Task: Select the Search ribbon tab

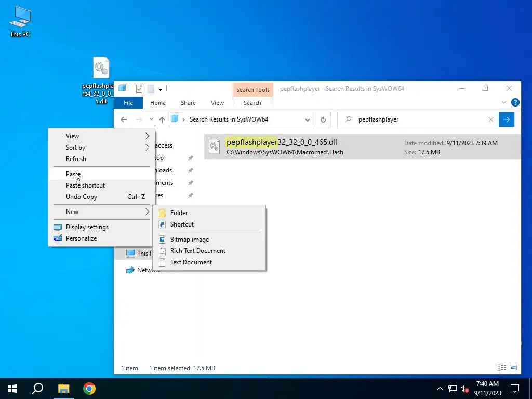Action: point(252,103)
